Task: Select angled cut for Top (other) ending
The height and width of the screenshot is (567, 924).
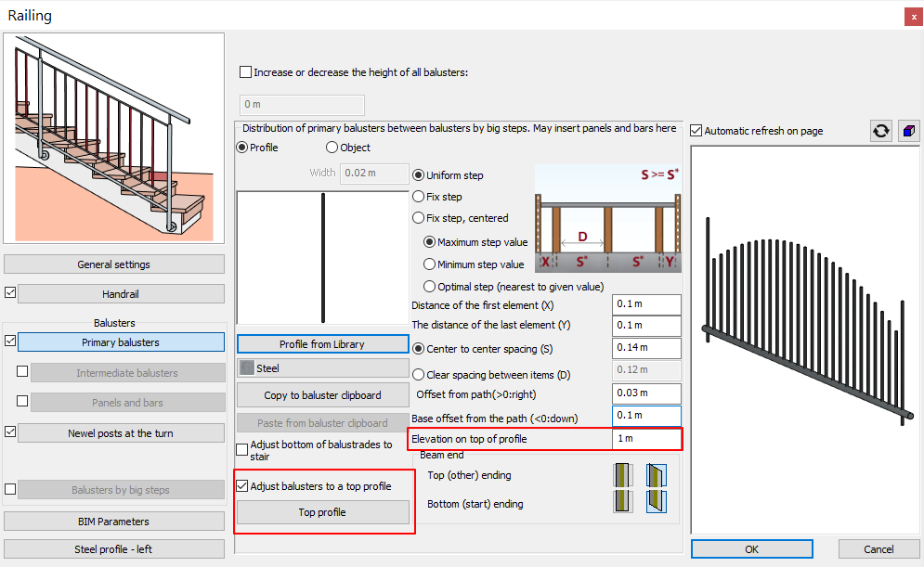Action: click(x=656, y=475)
